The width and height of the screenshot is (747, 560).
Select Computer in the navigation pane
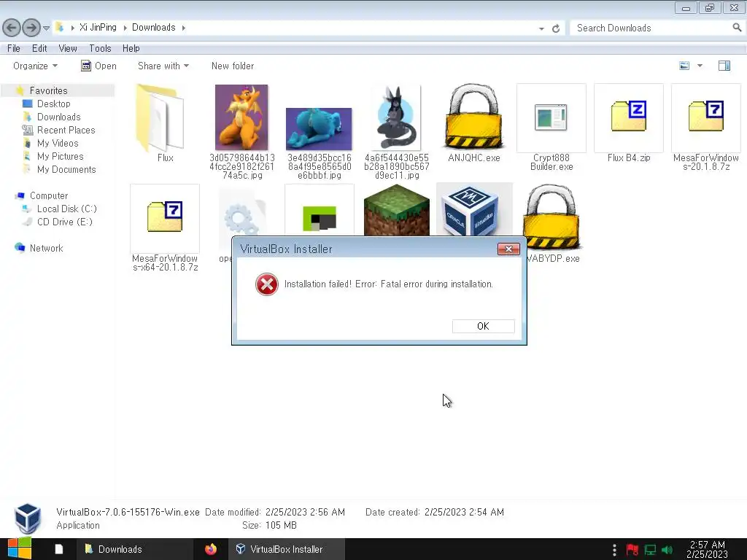[x=49, y=195]
